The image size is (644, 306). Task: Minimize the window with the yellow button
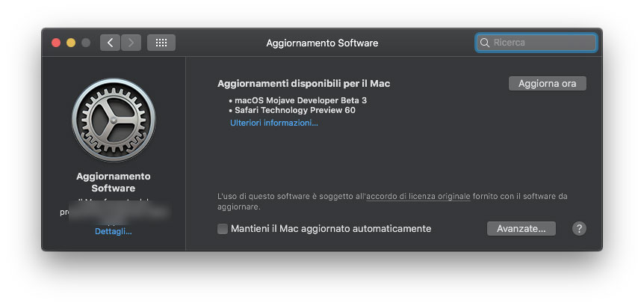(x=71, y=43)
